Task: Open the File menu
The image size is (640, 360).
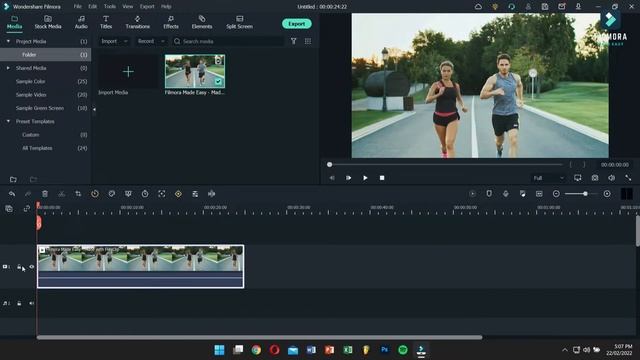Action: click(x=78, y=7)
